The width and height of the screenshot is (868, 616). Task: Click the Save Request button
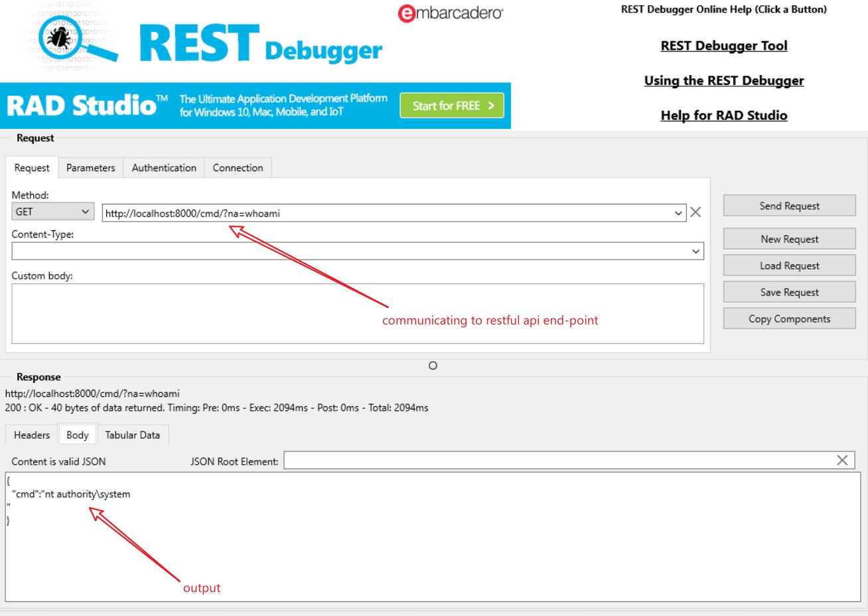click(x=790, y=292)
